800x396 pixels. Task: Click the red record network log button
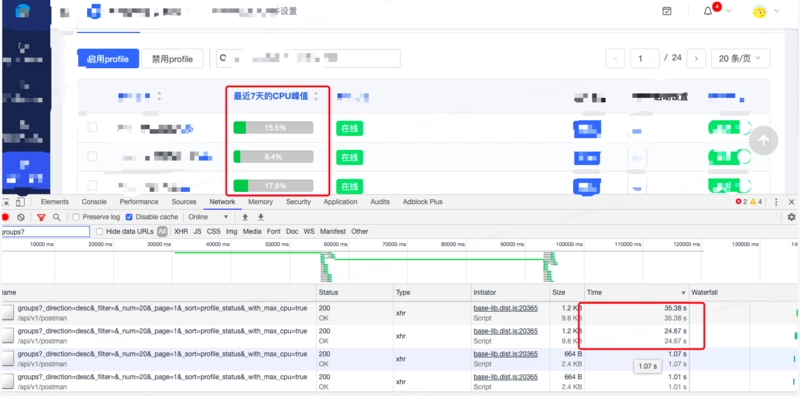pos(6,217)
